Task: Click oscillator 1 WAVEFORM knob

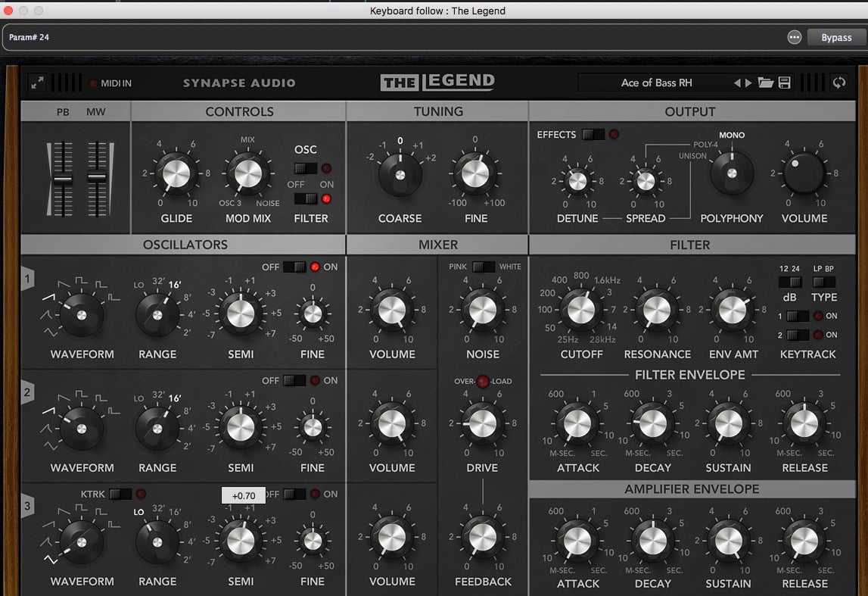Action: [x=82, y=315]
